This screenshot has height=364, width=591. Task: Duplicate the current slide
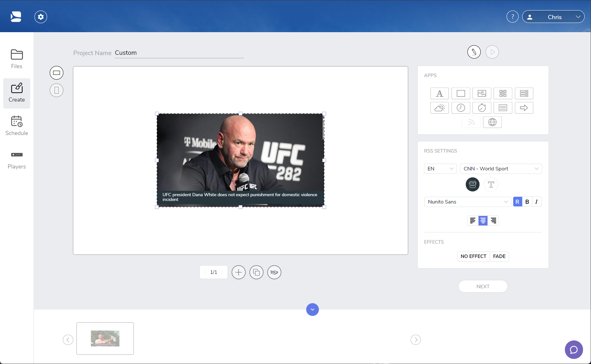click(x=256, y=272)
